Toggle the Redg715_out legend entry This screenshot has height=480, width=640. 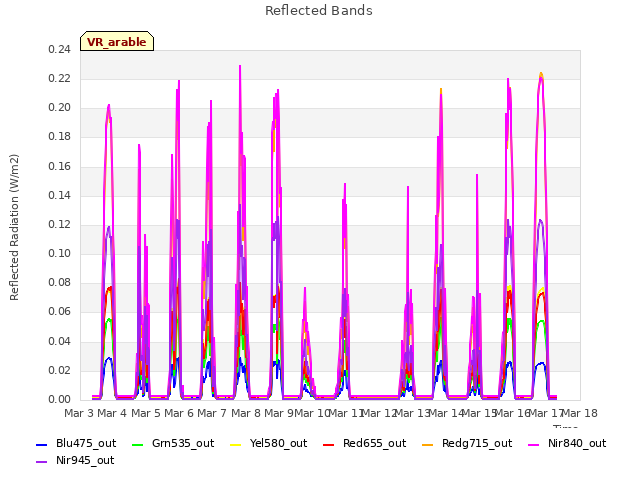(x=467, y=443)
